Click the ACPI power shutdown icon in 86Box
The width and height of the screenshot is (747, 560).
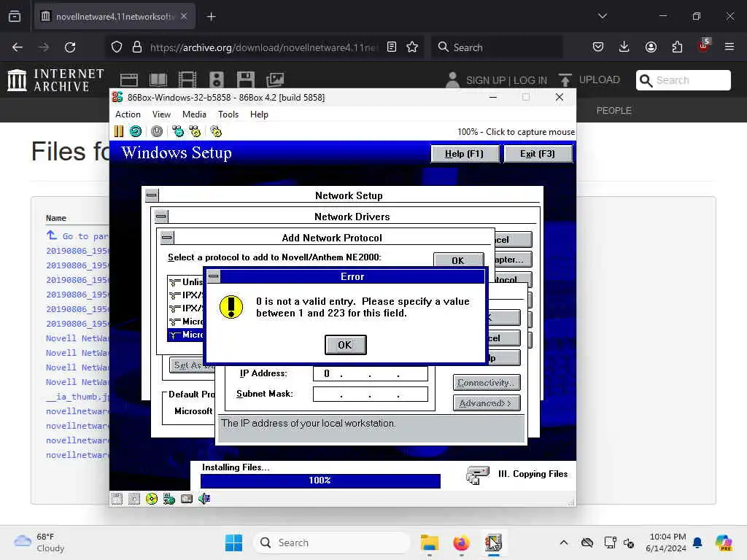157,131
